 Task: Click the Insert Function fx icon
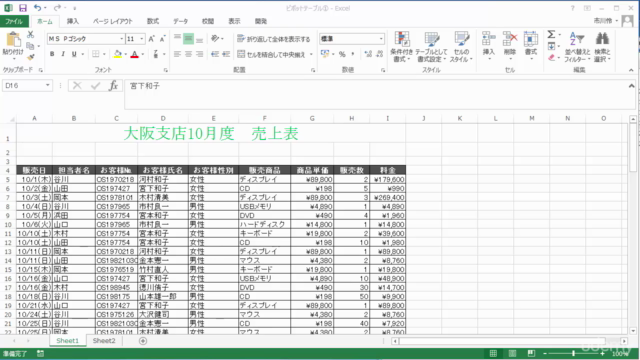click(113, 85)
